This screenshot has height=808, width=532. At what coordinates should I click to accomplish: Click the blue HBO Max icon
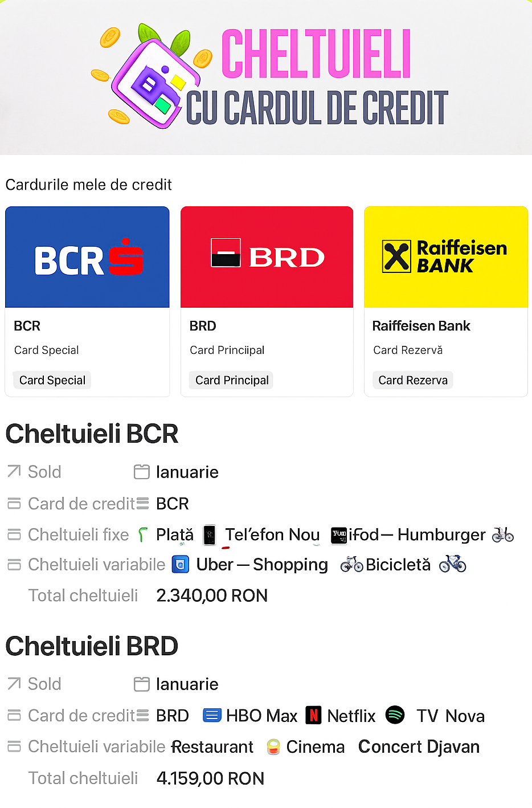[x=212, y=715]
